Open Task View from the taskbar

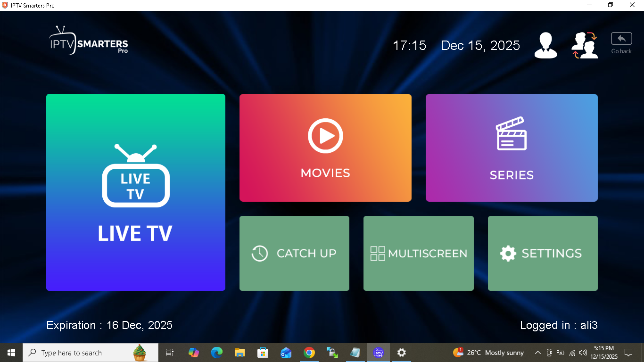(x=170, y=353)
